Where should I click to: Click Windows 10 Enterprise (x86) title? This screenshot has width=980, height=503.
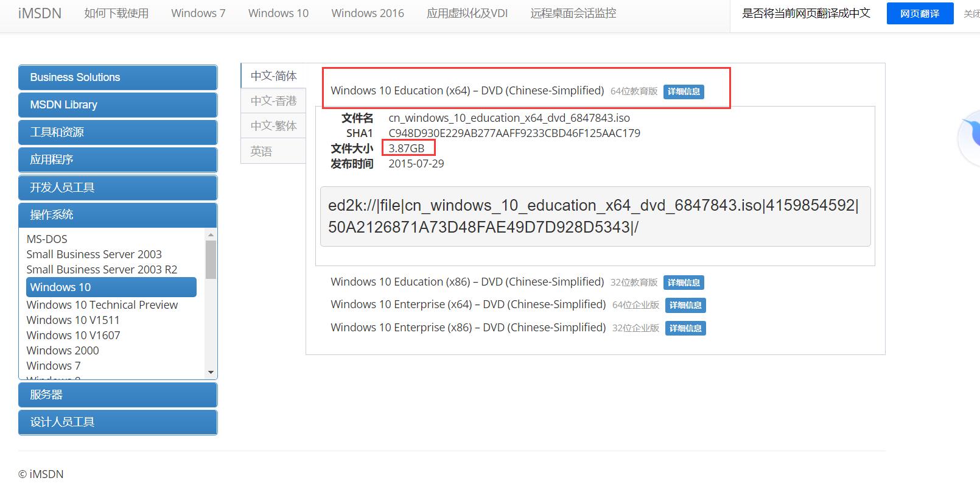[468, 328]
